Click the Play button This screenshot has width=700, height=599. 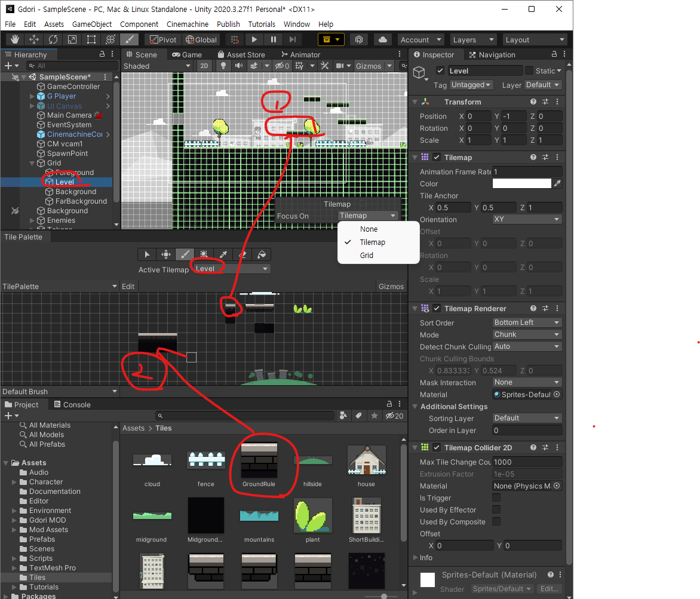coord(254,40)
